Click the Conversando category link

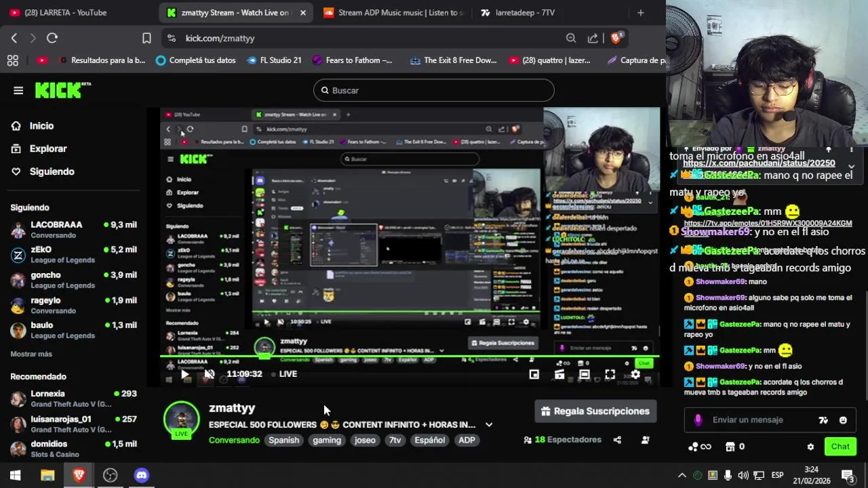234,441
